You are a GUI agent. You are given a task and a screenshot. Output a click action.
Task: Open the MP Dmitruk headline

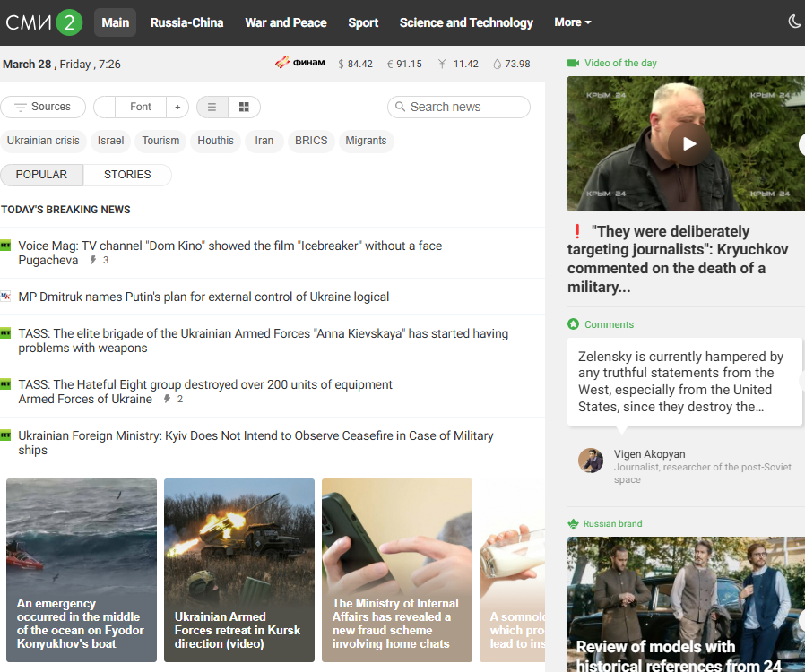pos(203,297)
